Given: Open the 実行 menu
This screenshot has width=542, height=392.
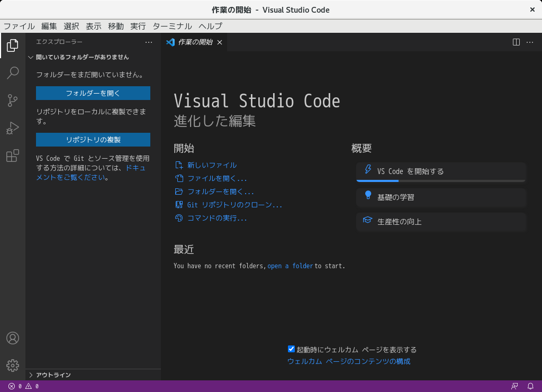Looking at the screenshot, I should tap(138, 26).
